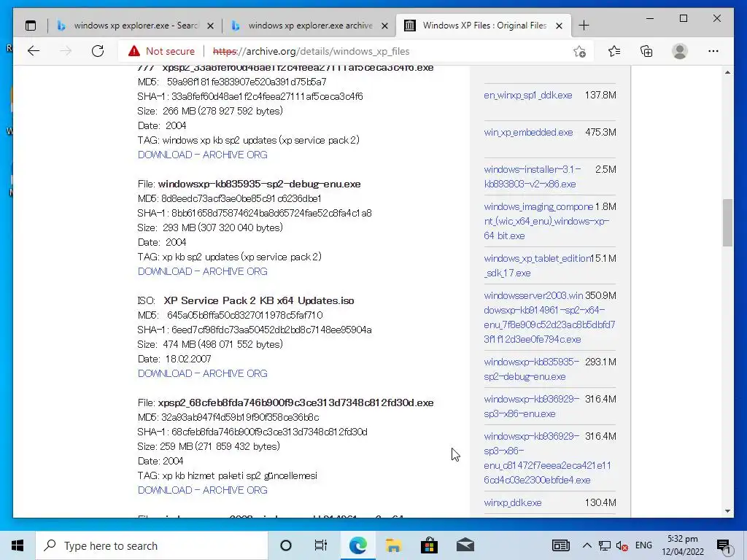Go back to the previous page
Screen dimensions: 747x560
point(34,51)
